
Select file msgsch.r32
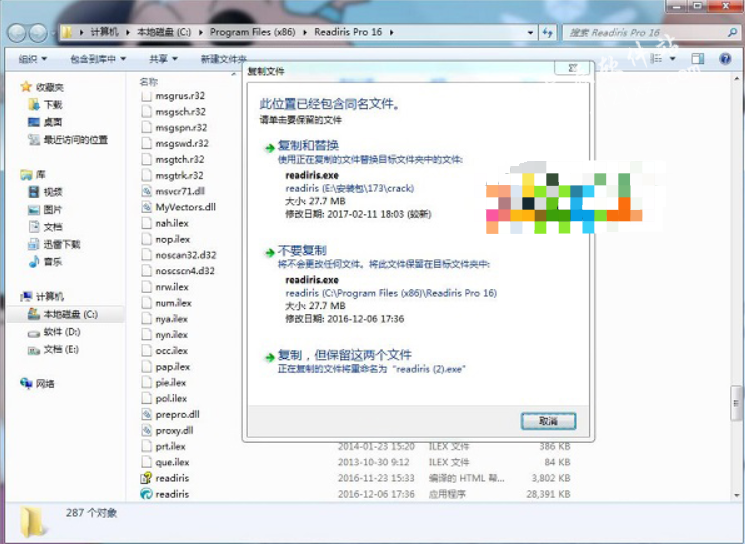point(181,112)
